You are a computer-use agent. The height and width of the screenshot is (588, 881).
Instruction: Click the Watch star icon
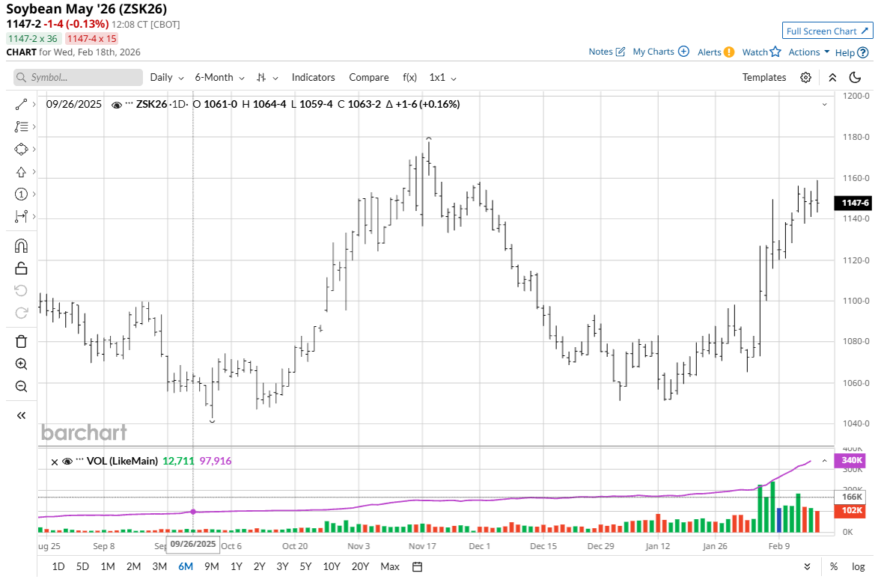(775, 52)
